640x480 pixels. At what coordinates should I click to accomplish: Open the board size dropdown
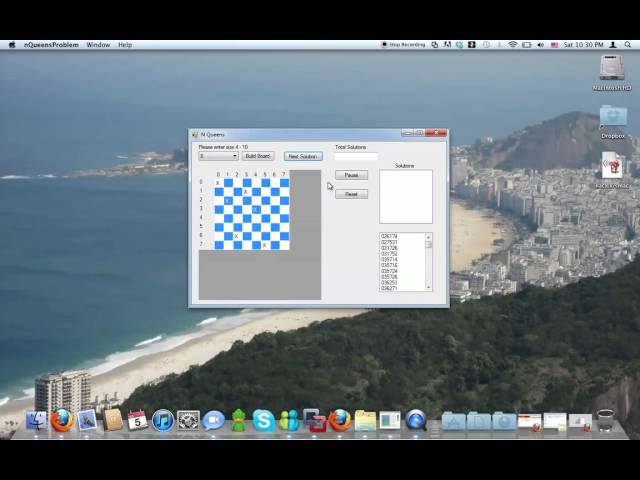pos(218,156)
